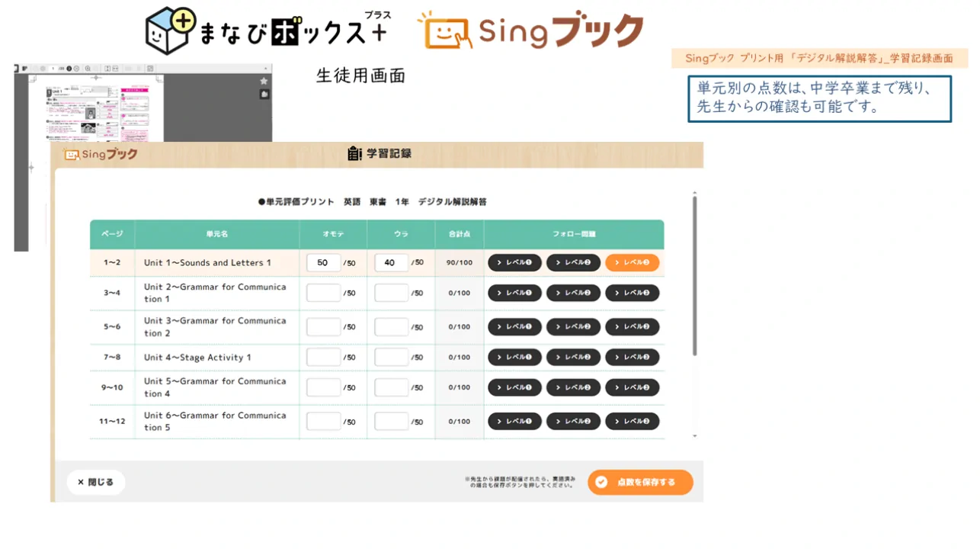Click the 点数を保存する save button
Image resolution: width=980 pixels, height=552 pixels.
[x=639, y=482]
